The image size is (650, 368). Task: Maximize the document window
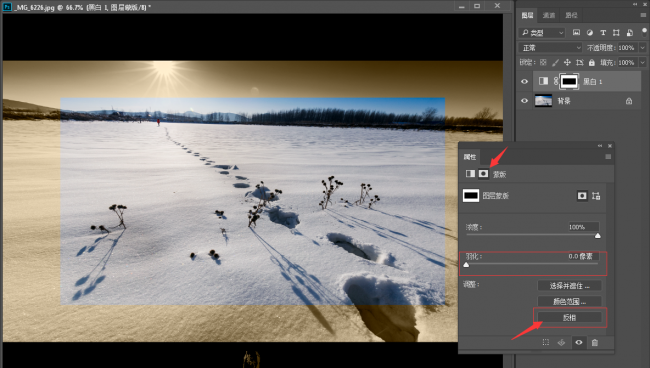pos(477,6)
